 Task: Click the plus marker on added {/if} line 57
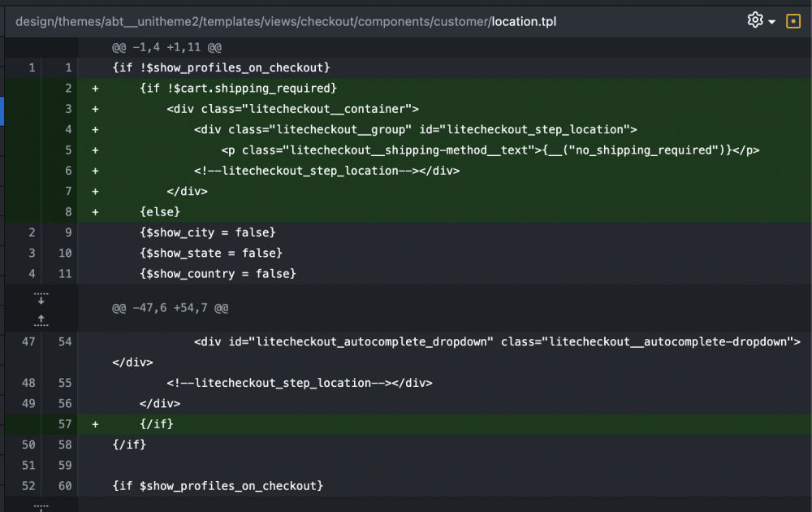pyautogui.click(x=95, y=424)
